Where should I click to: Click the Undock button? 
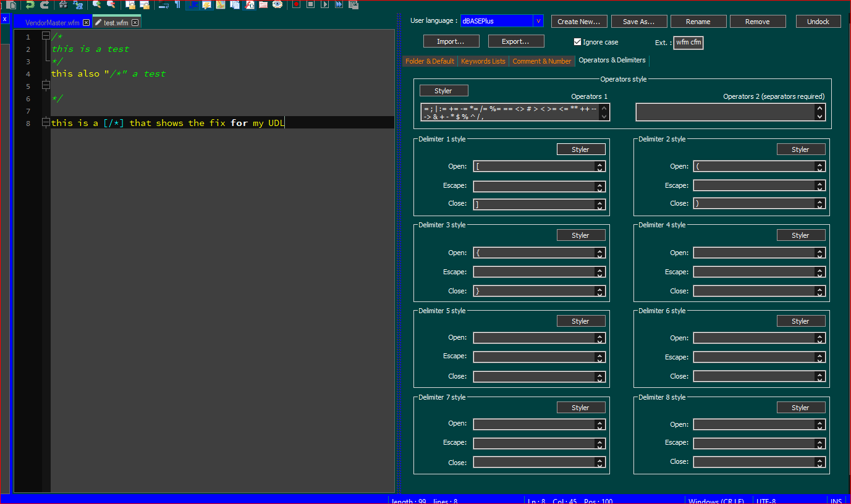(x=818, y=22)
